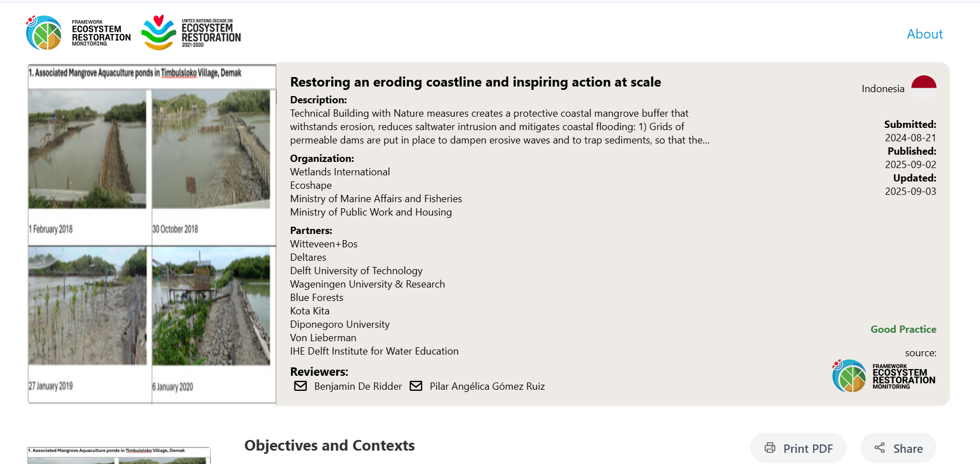This screenshot has height=464, width=980.
Task: Click the Indonesia flag icon
Action: (x=924, y=88)
